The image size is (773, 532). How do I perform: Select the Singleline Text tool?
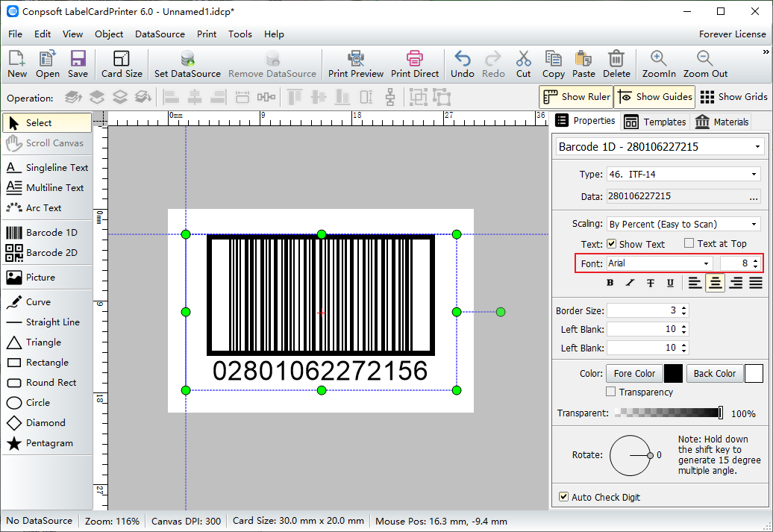[47, 168]
